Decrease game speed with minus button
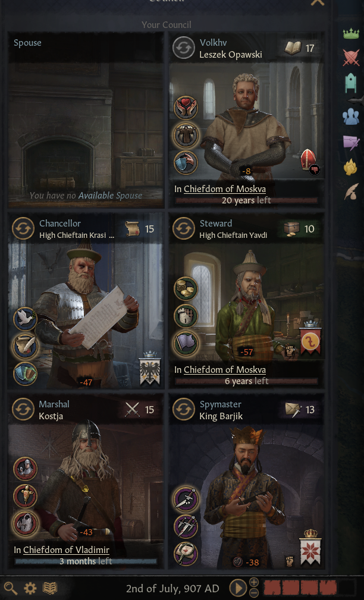This screenshot has height=600, width=364. pyautogui.click(x=254, y=593)
